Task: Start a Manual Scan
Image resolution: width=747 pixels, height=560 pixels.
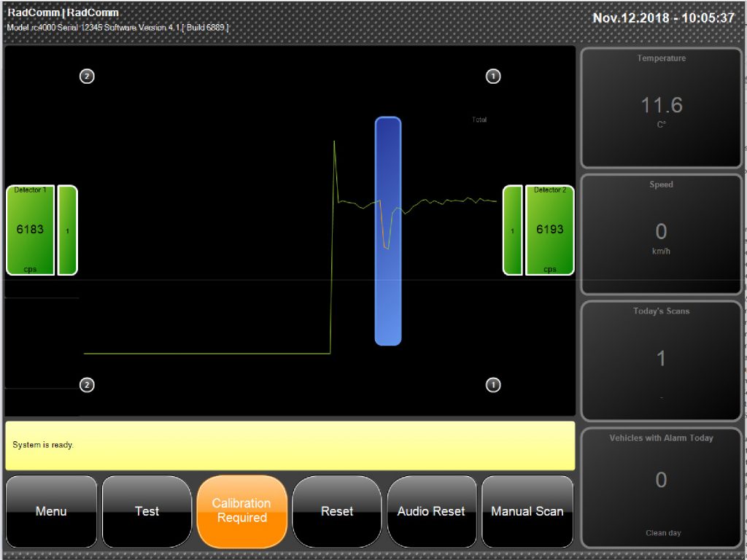Action: (x=527, y=511)
